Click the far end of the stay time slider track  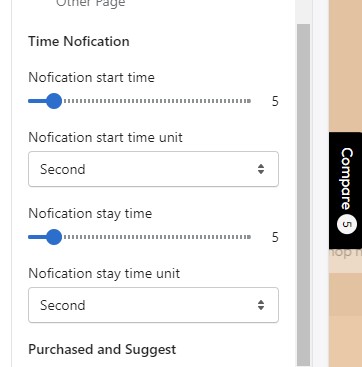click(249, 237)
